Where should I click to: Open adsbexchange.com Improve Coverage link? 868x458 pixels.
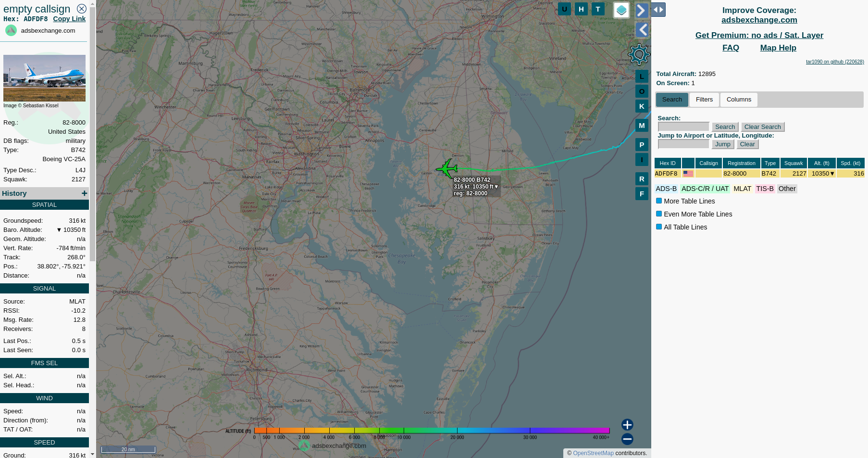coord(759,20)
